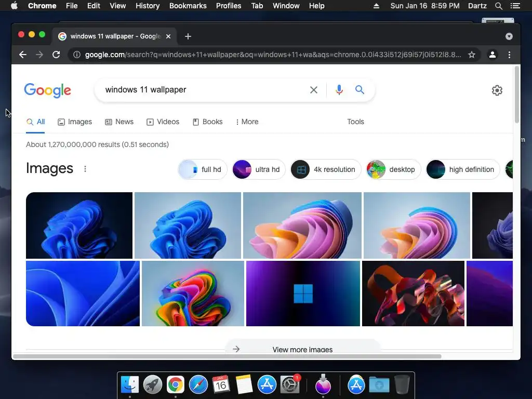The width and height of the screenshot is (532, 399).
Task: Open the Bookmarks menu
Action: [188, 6]
